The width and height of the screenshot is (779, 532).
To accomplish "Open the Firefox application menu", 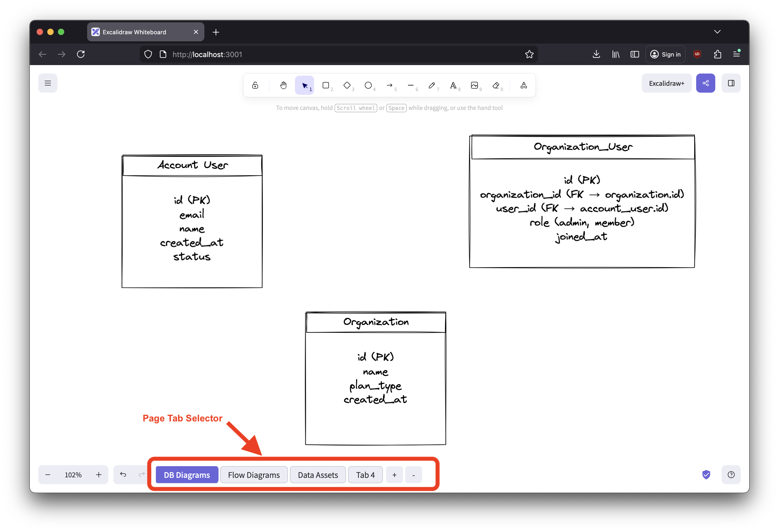I will click(737, 54).
